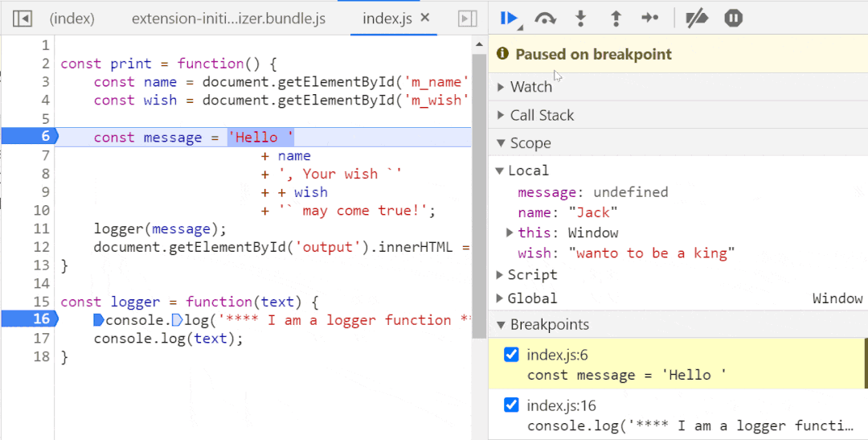This screenshot has width=868, height=440.
Task: Open the extension-initializer bundle.js tab
Action: (x=228, y=19)
